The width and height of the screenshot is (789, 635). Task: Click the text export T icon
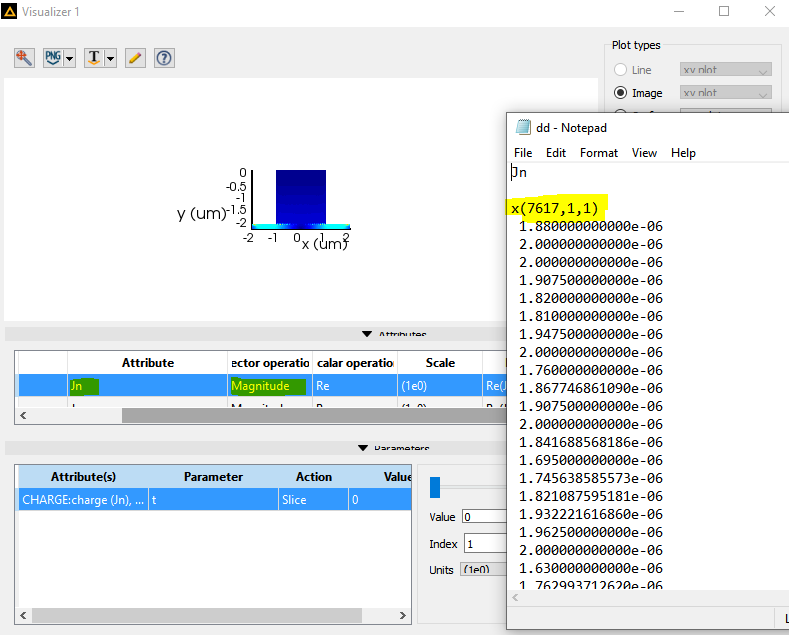(94, 58)
